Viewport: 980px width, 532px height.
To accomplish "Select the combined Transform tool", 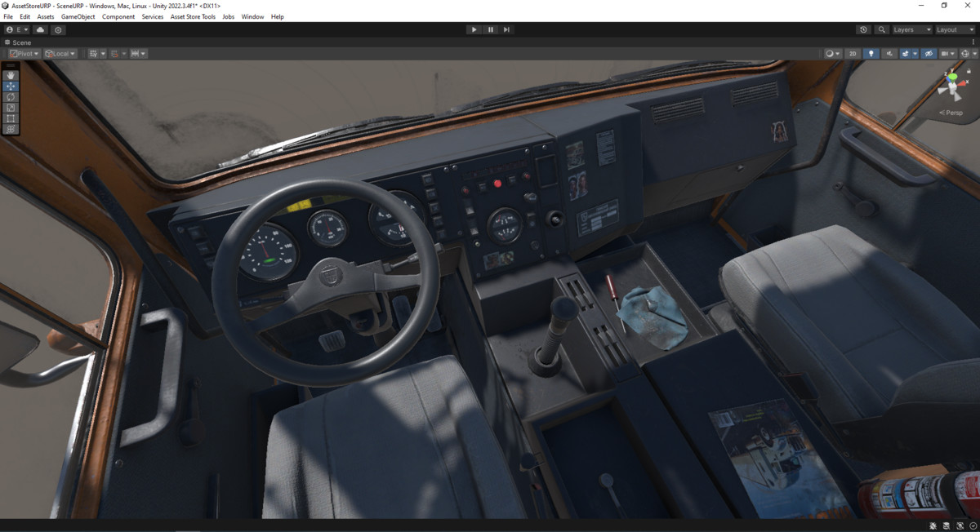I will [11, 129].
